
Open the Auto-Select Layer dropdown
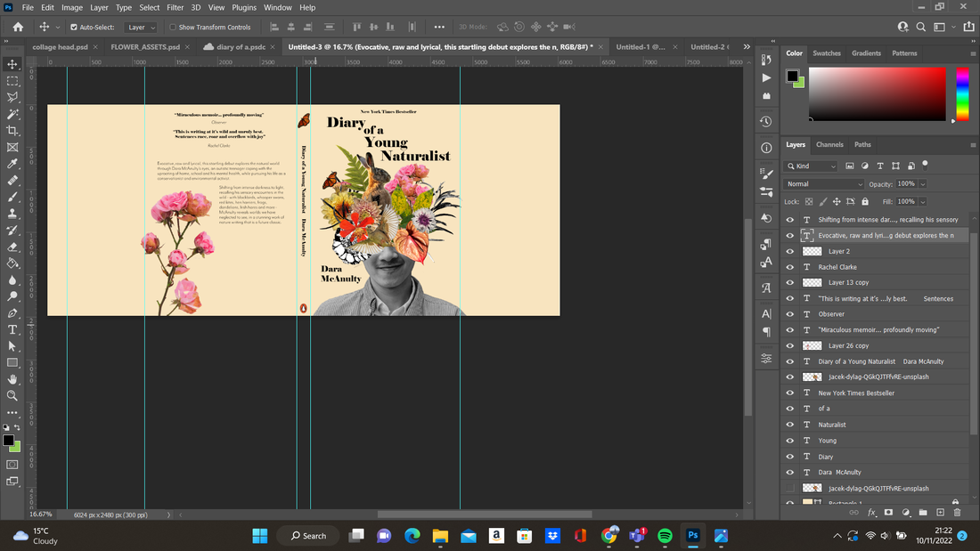[x=140, y=27]
